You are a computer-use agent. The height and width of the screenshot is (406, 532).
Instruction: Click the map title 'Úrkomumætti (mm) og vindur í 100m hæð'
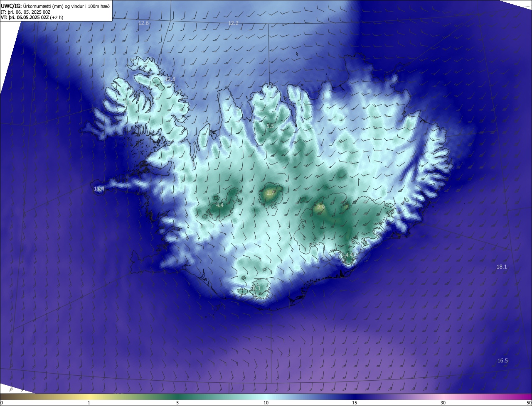click(x=66, y=6)
